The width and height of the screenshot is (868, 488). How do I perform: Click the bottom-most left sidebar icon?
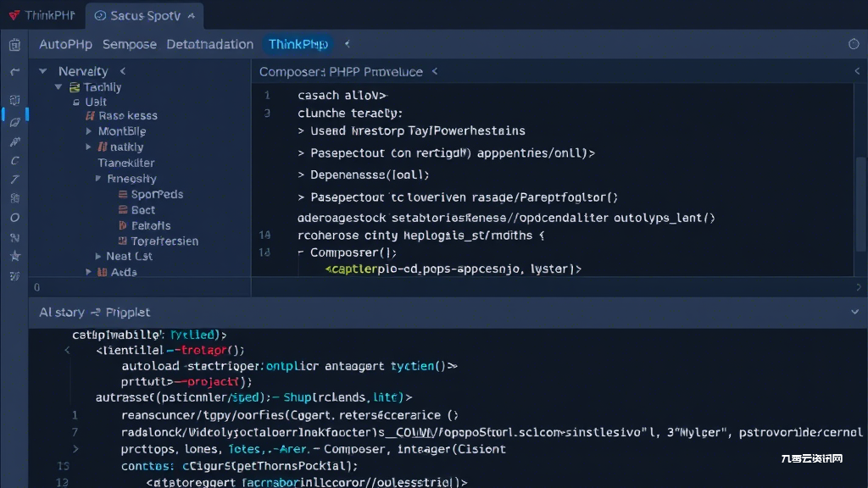[15, 275]
